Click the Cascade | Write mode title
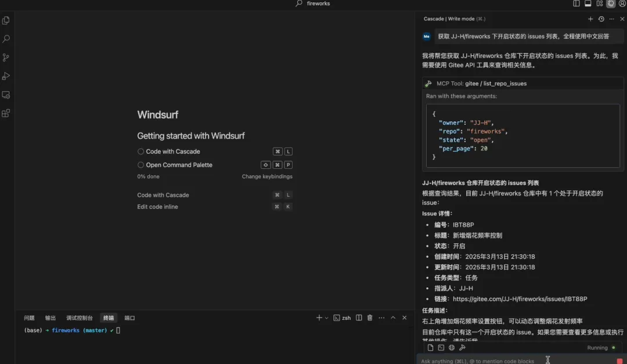This screenshot has width=627, height=364. click(454, 19)
